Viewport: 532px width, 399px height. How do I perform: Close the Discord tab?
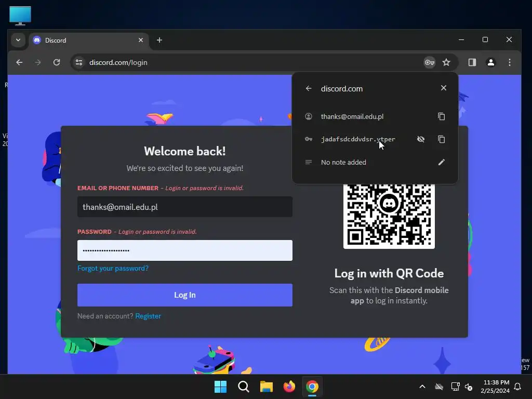tap(141, 40)
